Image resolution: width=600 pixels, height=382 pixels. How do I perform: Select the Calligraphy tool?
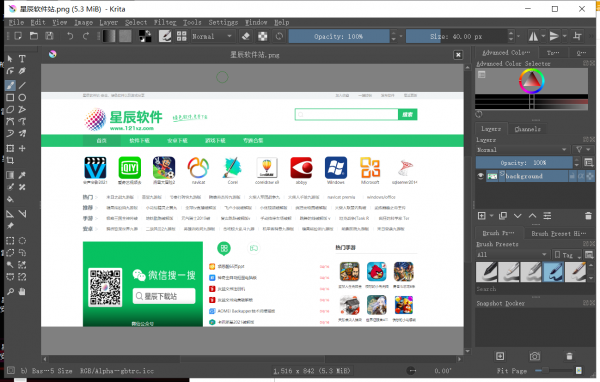[22, 71]
